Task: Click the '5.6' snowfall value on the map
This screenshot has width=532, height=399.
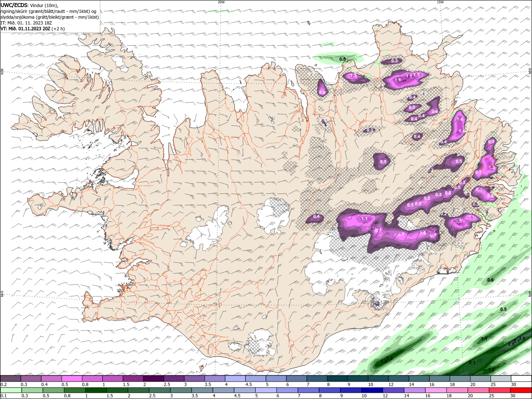Action: 423,233
